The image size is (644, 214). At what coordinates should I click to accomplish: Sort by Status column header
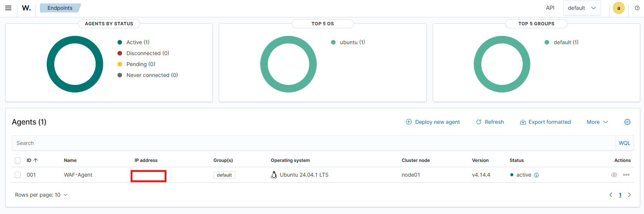click(517, 160)
